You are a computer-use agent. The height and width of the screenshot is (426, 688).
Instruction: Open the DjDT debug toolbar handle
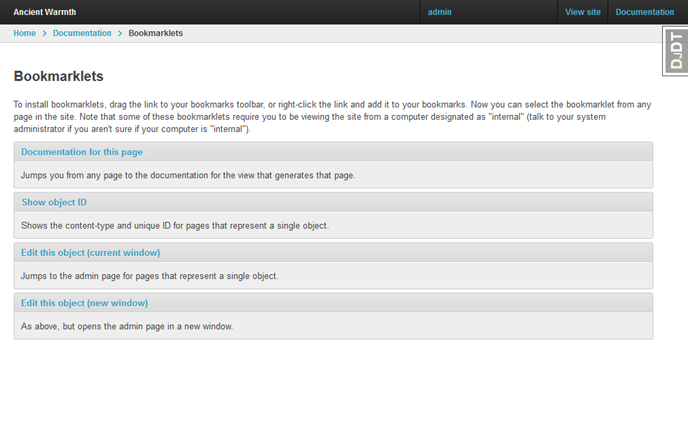click(676, 50)
